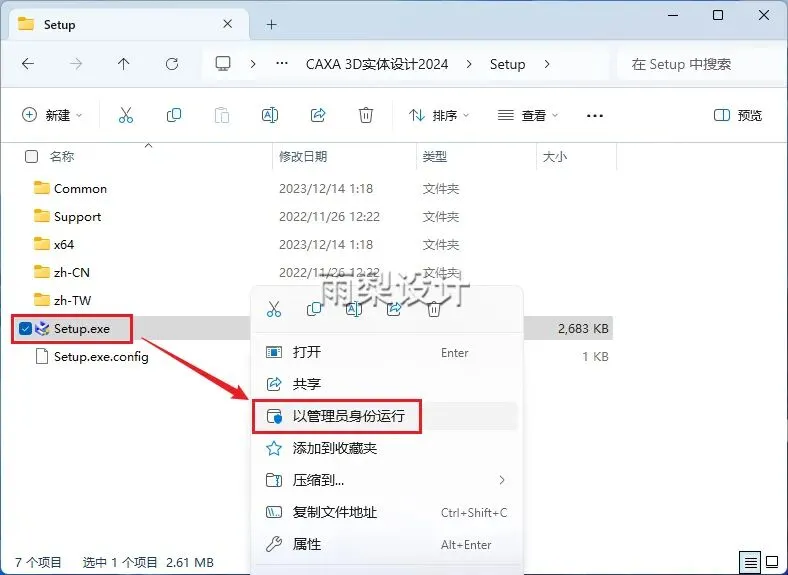Click the Copy icon in the context menu
This screenshot has height=575, width=788.
tap(314, 309)
